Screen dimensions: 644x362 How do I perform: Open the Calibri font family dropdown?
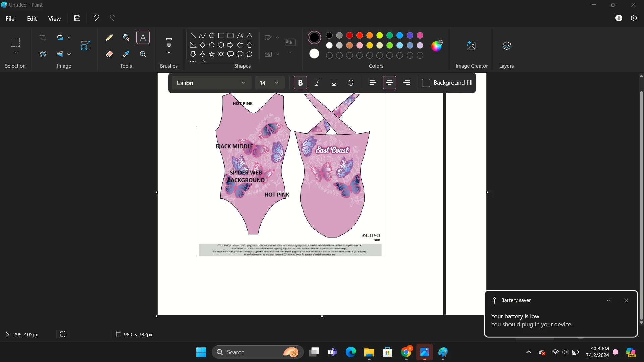(211, 83)
